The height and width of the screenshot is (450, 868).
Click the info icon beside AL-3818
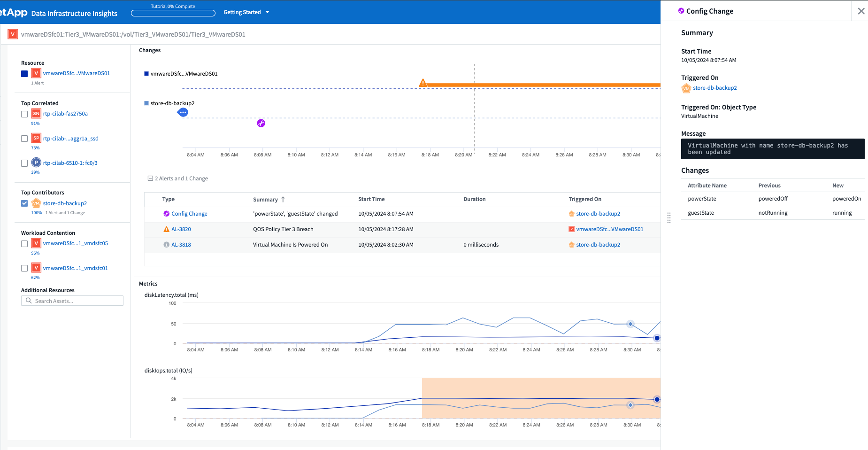[166, 245]
